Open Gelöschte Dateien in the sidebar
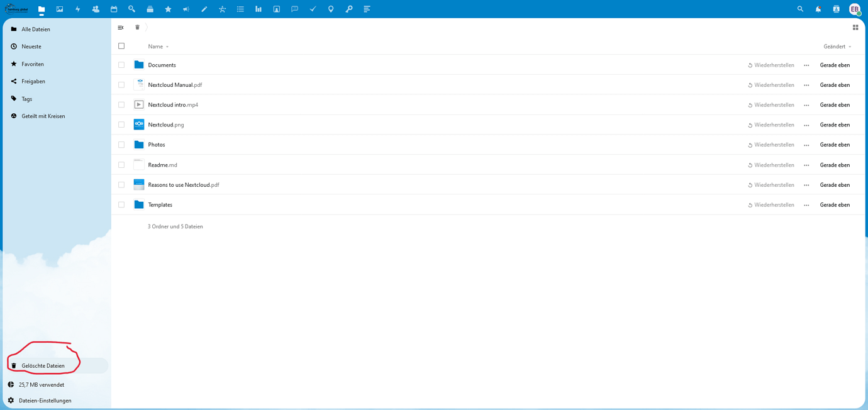Screen dimensions: 868x410 pos(43,365)
